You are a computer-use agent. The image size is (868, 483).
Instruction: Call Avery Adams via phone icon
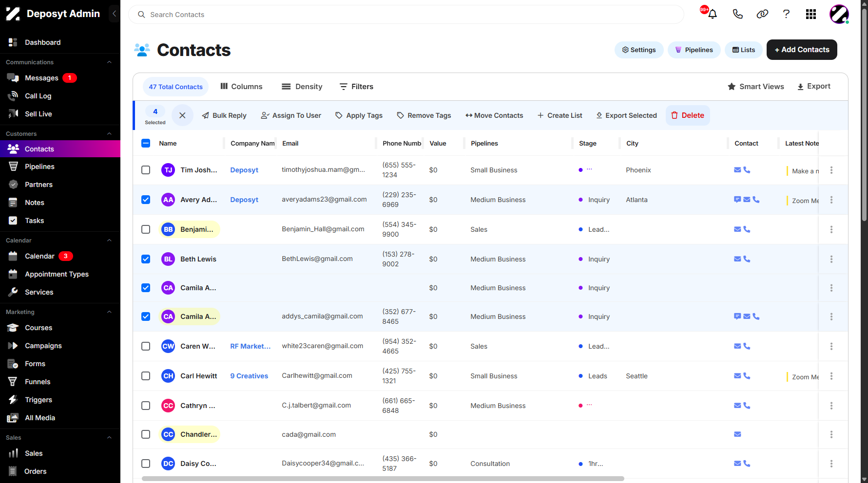pyautogui.click(x=756, y=200)
